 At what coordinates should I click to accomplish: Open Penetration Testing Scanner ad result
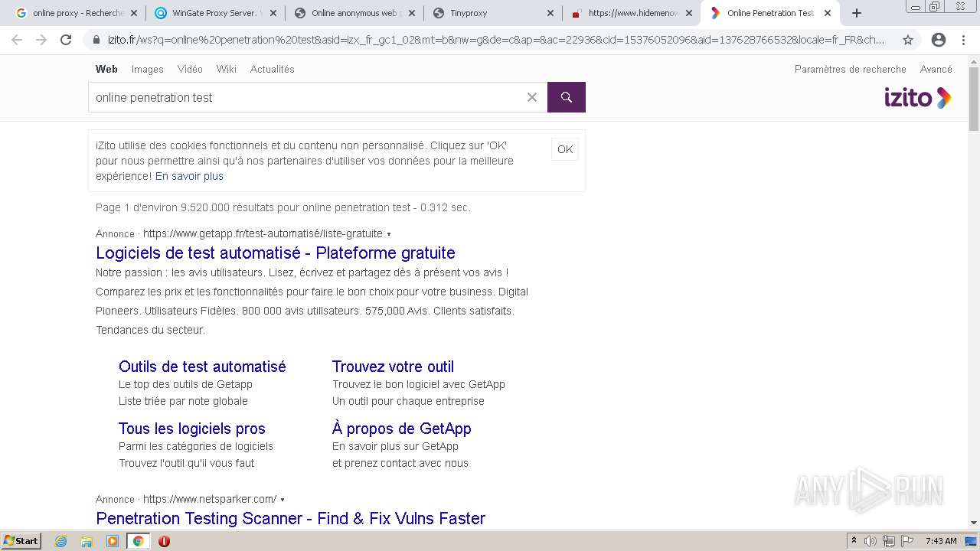pos(291,518)
